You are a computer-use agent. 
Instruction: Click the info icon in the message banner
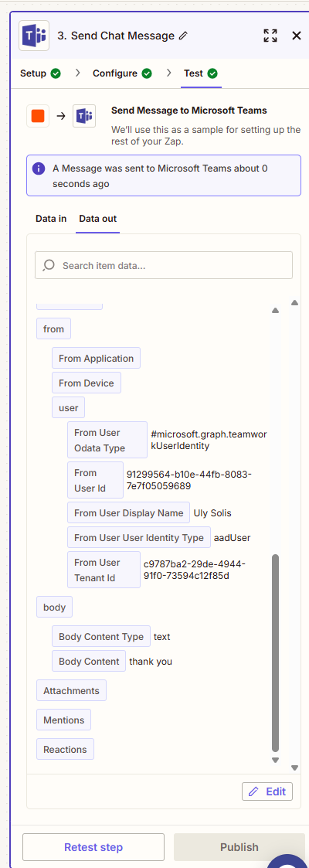39,168
